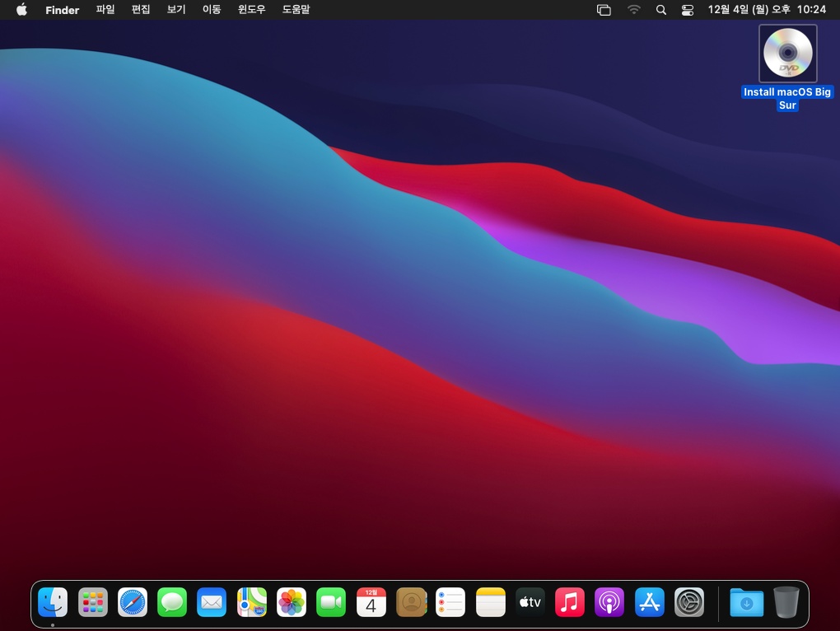Open the Trash in the Dock

coord(786,603)
